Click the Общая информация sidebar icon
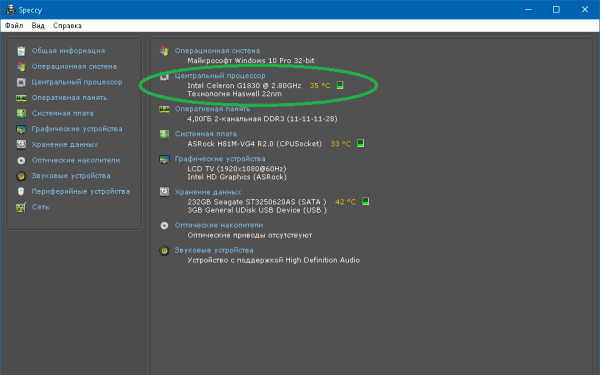 click(x=21, y=51)
